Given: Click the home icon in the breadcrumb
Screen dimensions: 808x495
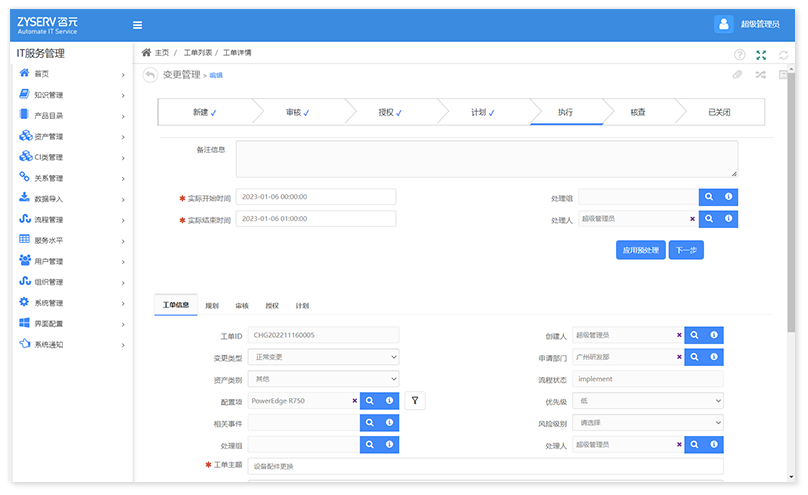Looking at the screenshot, I should click(146, 53).
